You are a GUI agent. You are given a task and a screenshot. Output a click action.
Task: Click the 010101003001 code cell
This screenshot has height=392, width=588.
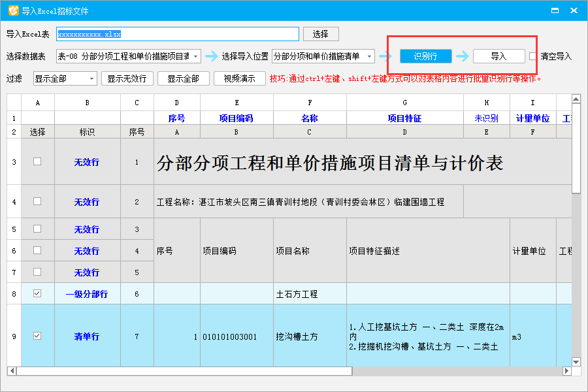[237, 336]
